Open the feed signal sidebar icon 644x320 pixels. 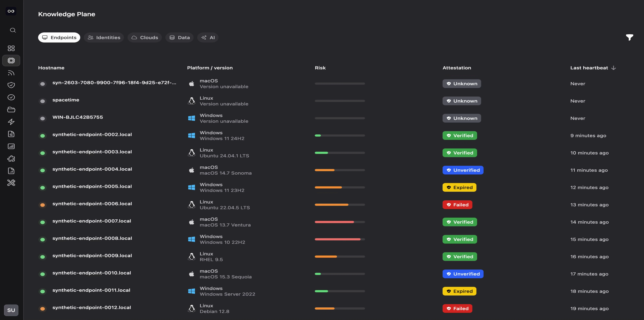pos(11,73)
